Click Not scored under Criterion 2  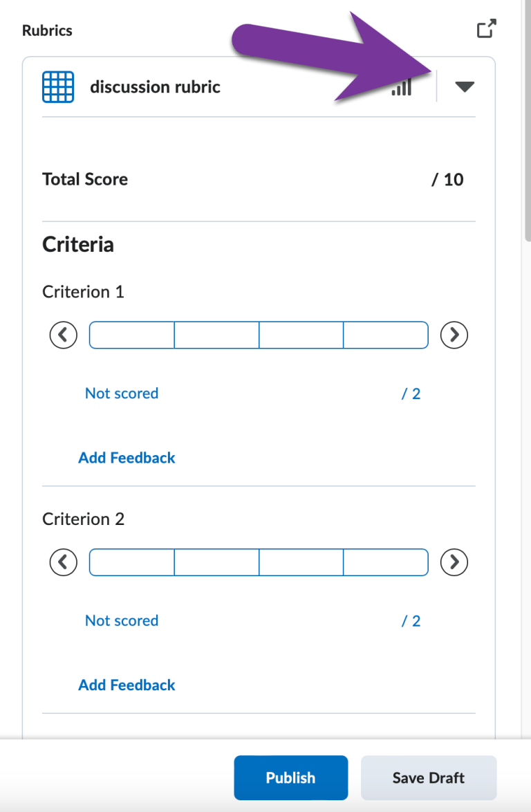(122, 620)
